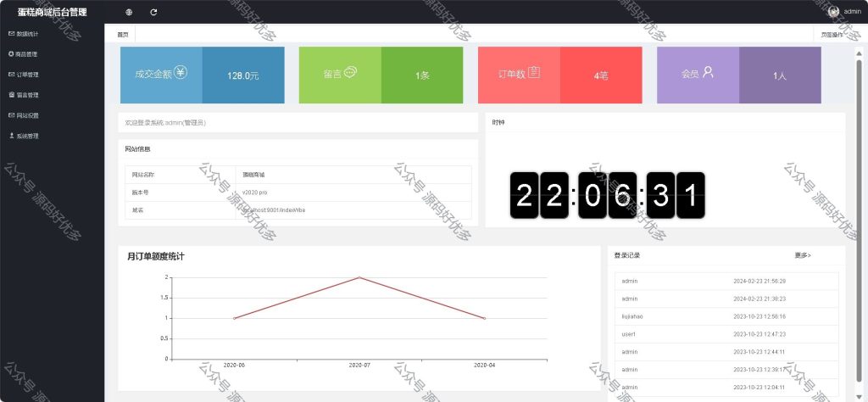This screenshot has width=868, height=402.
Task: Click the yen icon on 成交金额 card
Action: (x=181, y=72)
